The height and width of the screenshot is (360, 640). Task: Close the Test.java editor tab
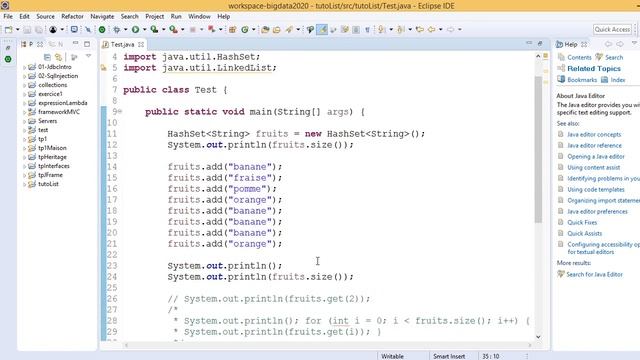pos(141,44)
